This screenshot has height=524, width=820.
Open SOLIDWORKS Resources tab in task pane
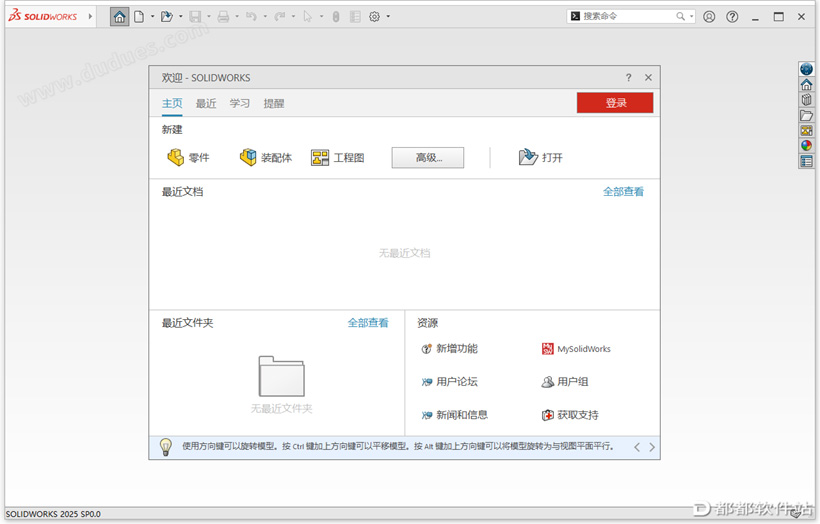(806, 85)
